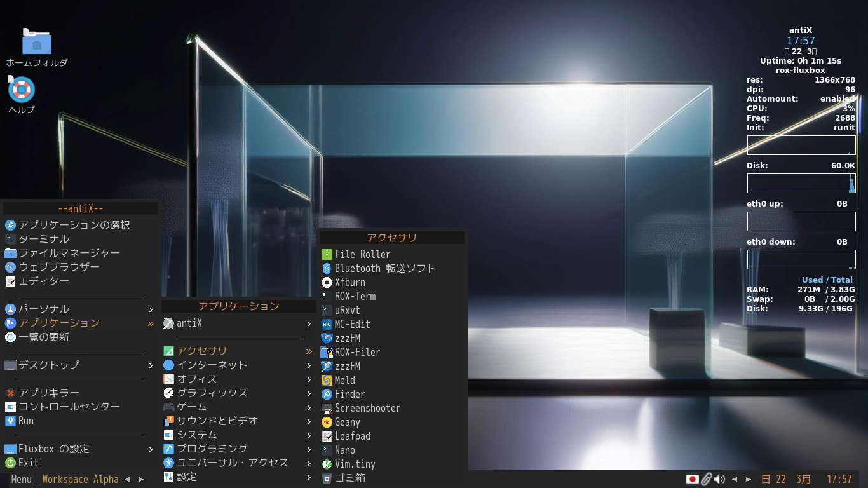Click the 日 22 3月 date on the taskbar
The image size is (868, 488).
tap(786, 479)
